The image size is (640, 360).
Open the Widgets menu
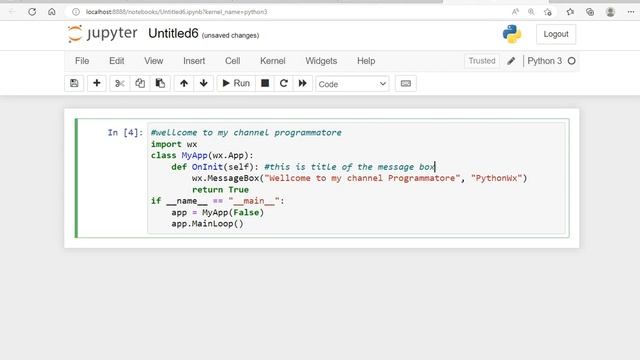point(321,61)
